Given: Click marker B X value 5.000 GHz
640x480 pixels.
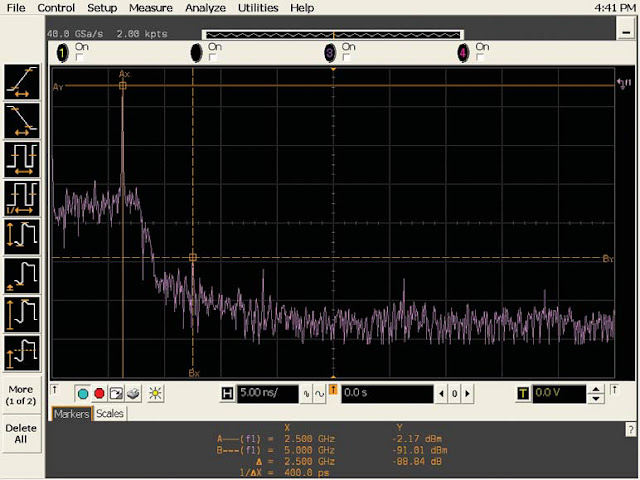Looking at the screenshot, I should click(309, 450).
